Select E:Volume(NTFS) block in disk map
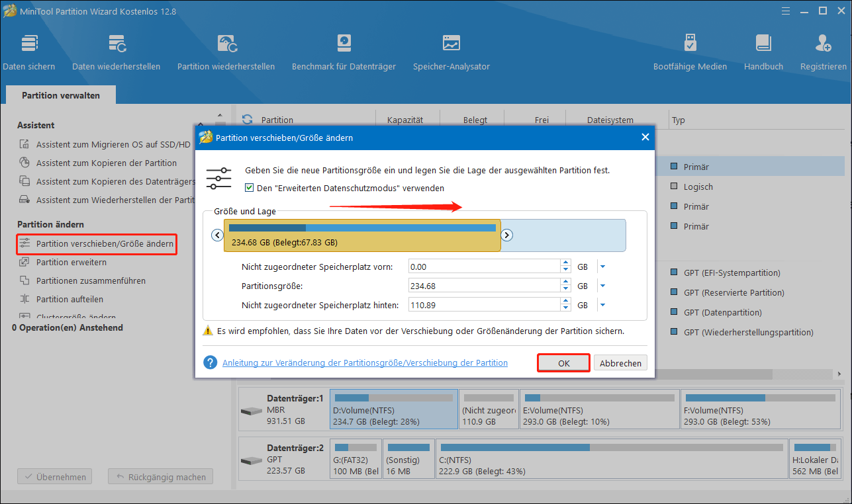This screenshot has height=504, width=852. [600, 409]
